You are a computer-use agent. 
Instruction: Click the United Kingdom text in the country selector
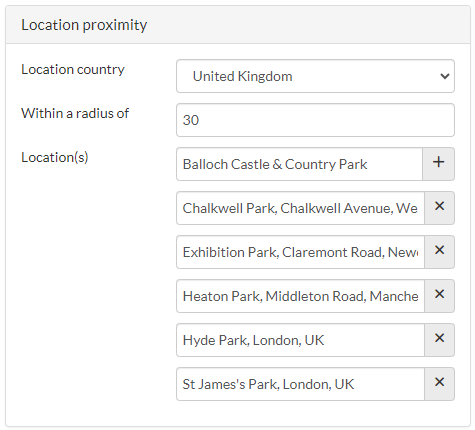click(x=242, y=76)
